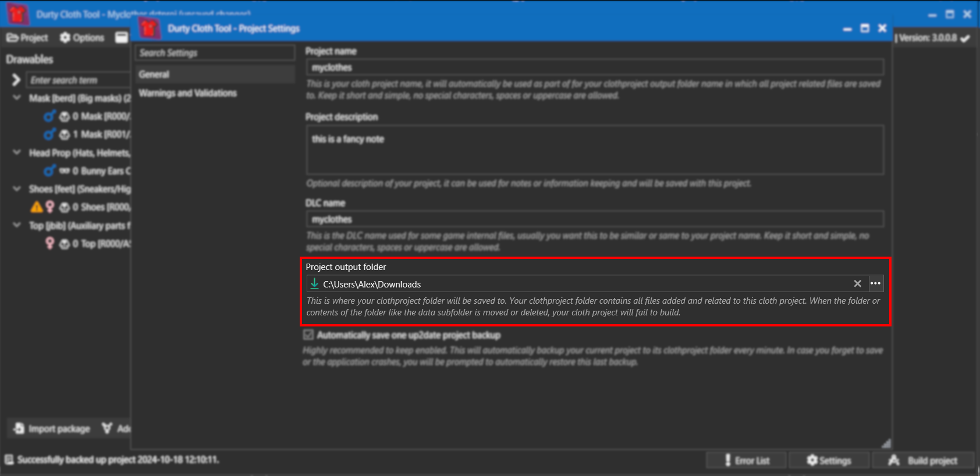Expand the Drawables search arrow
Screen dimensions: 980x476
point(16,80)
